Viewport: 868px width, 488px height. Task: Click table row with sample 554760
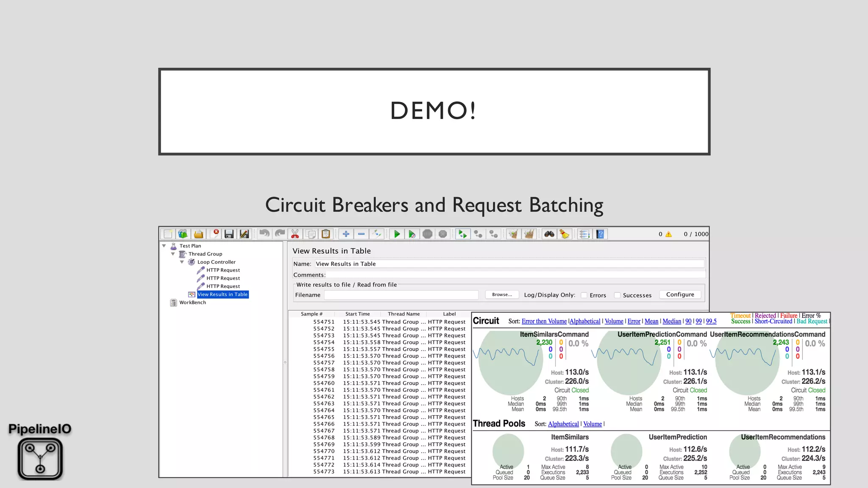380,383
